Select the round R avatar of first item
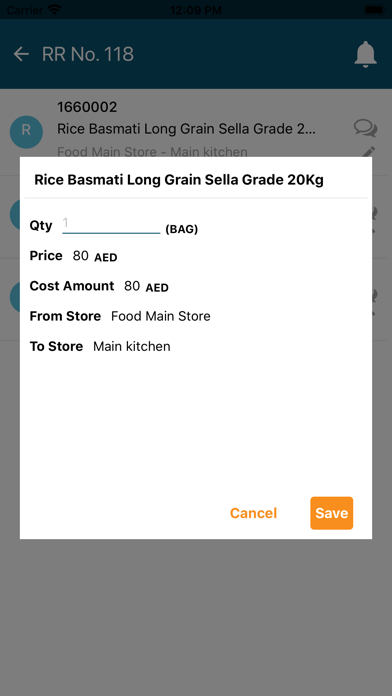 pyautogui.click(x=26, y=132)
